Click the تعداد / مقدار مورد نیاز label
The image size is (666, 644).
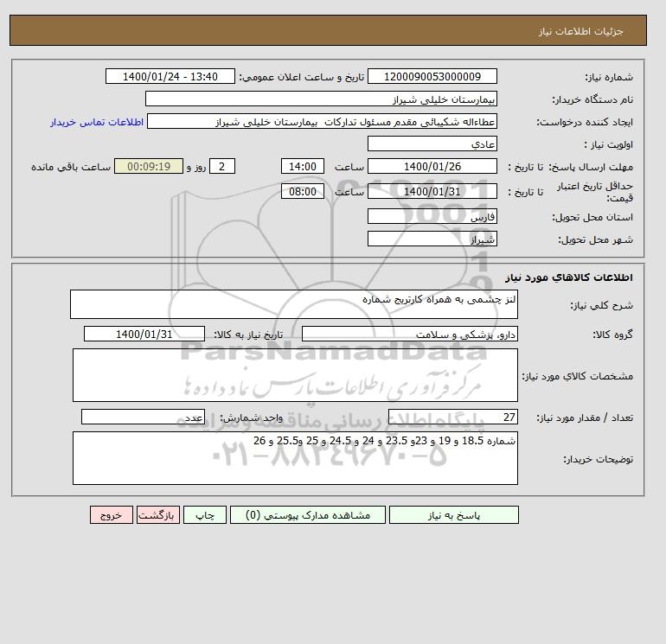(585, 418)
